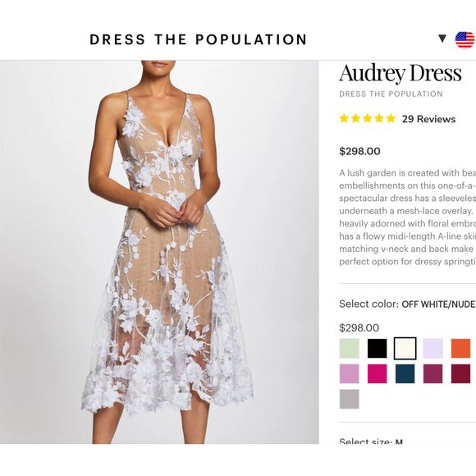The width and height of the screenshot is (476, 476).
Task: Select the plum purple color swatch
Action: click(433, 373)
